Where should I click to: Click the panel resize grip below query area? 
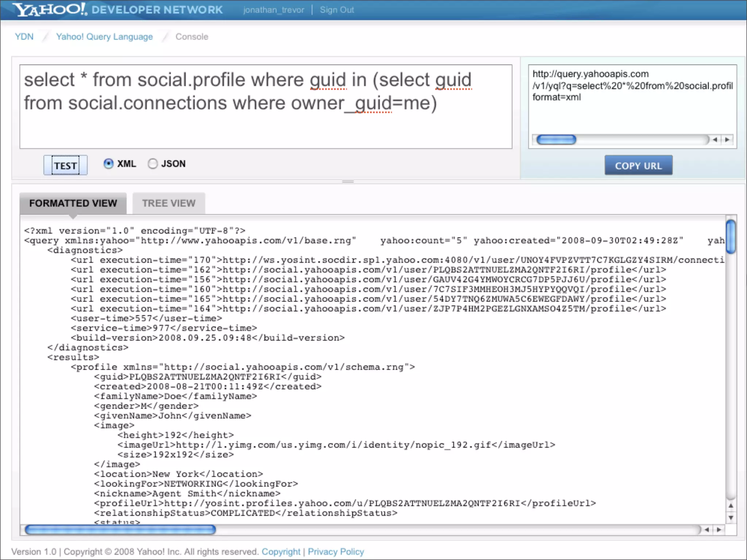[348, 182]
